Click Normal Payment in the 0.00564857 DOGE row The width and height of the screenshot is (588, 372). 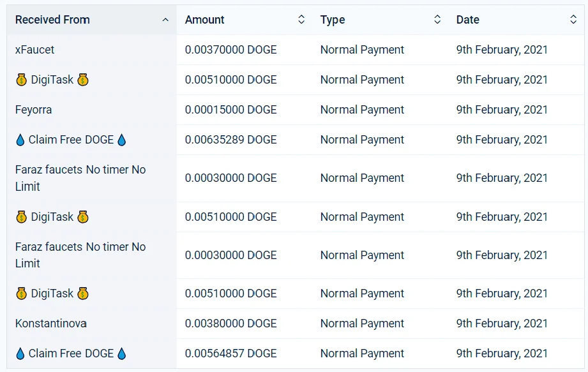pos(362,353)
